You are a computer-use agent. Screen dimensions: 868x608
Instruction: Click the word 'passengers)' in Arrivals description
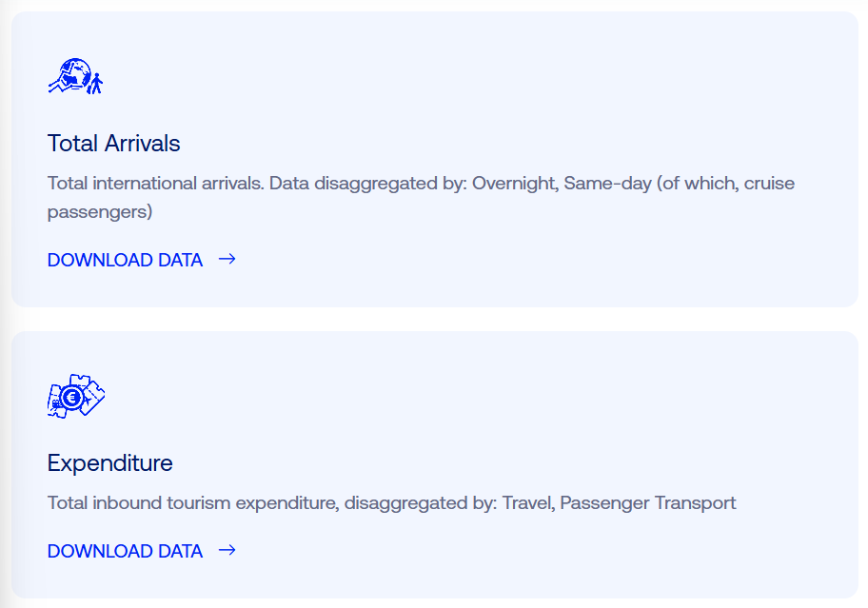[100, 211]
